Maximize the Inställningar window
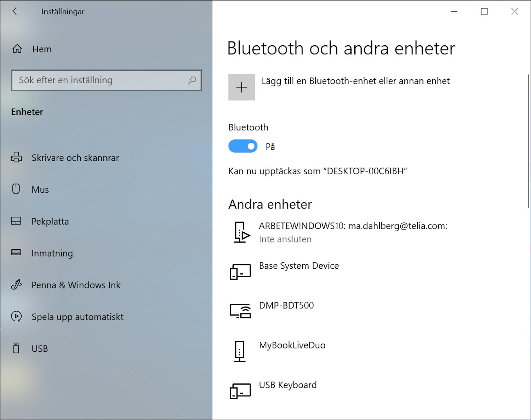 [484, 11]
